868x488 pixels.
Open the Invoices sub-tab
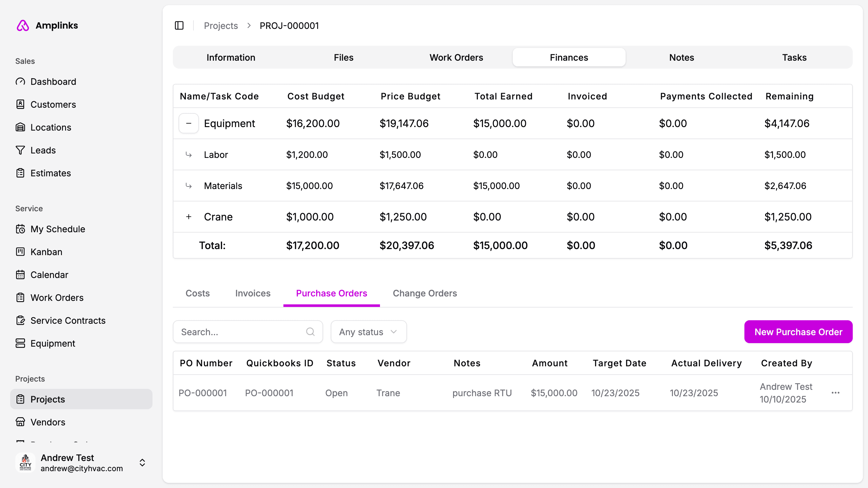click(253, 293)
